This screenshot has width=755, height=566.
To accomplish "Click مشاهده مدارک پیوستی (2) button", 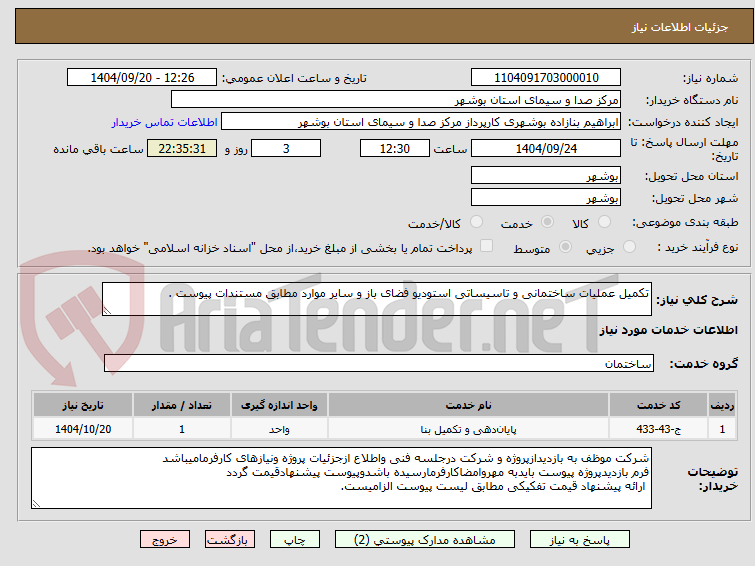I will click(425, 540).
